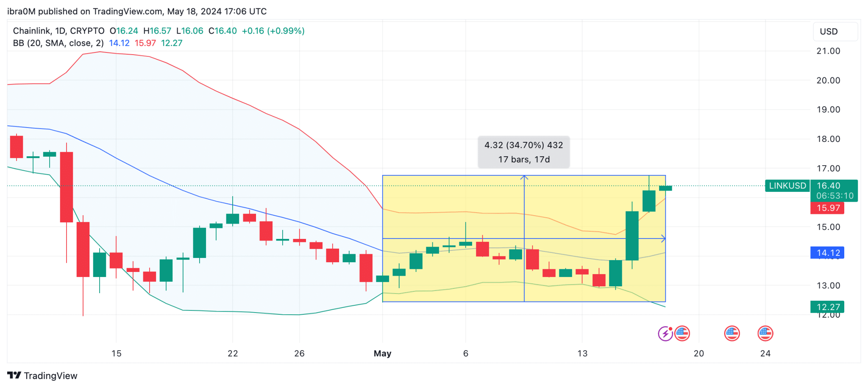Click the 13.00 price axis label

coord(828,285)
